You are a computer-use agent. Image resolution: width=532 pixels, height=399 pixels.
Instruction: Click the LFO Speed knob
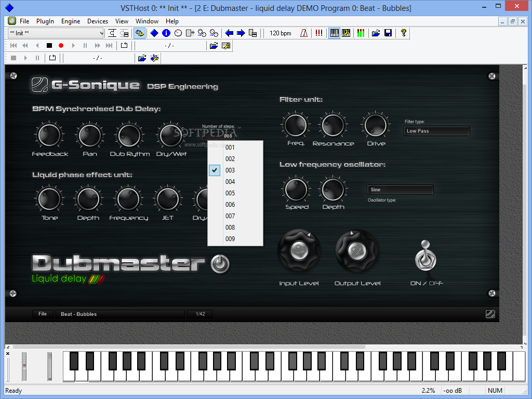[x=296, y=190]
